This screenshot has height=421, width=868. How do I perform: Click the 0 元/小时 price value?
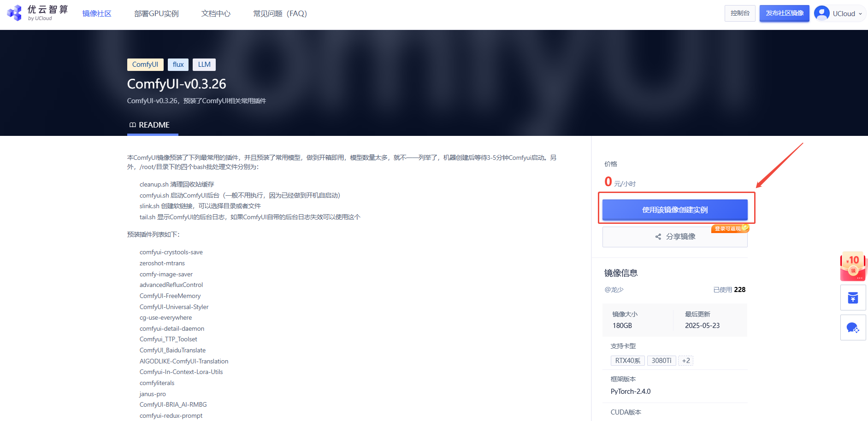coord(620,182)
